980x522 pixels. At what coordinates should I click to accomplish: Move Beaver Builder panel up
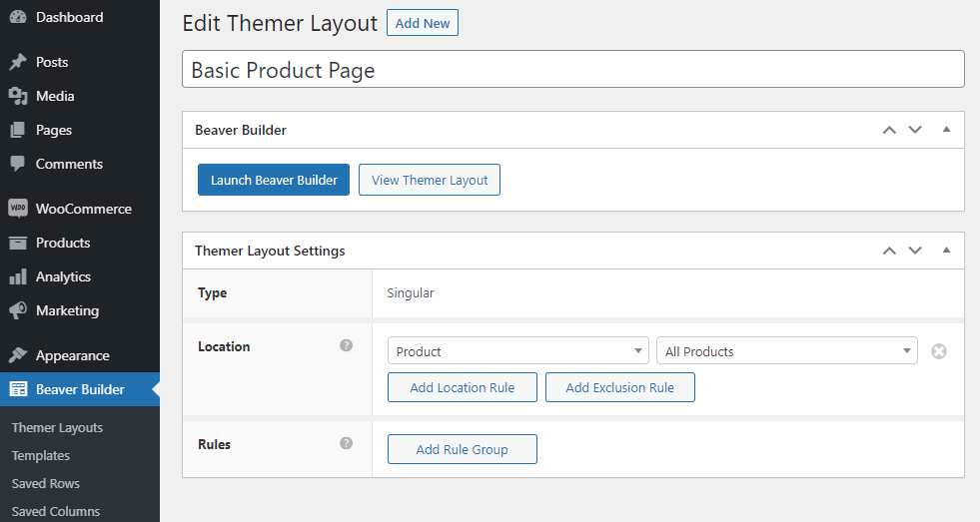pos(889,130)
